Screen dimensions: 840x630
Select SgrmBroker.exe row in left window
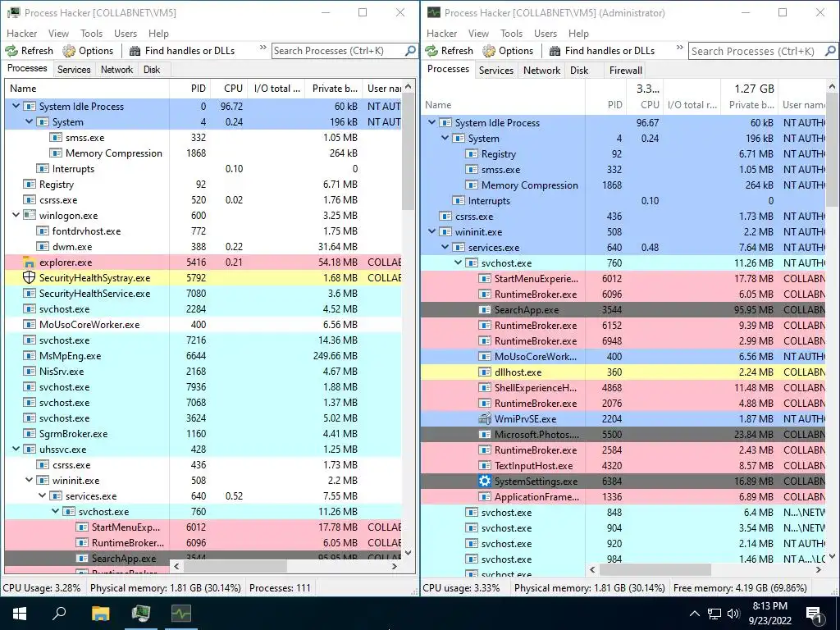coord(203,433)
